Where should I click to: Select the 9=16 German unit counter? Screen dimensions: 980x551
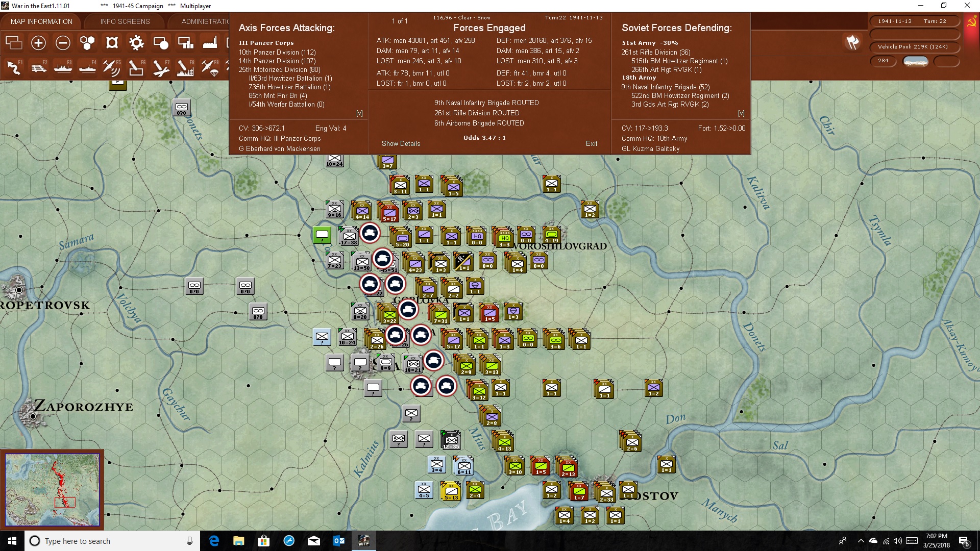coord(335,209)
